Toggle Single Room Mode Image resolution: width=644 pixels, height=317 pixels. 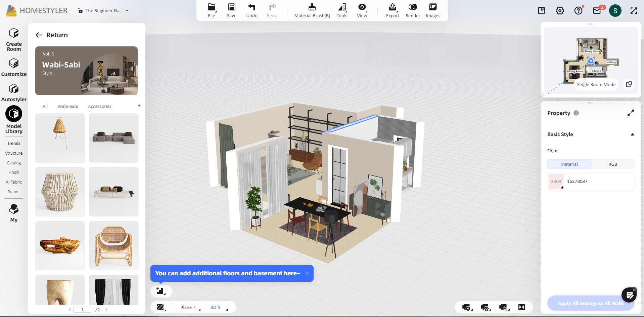pos(596,84)
